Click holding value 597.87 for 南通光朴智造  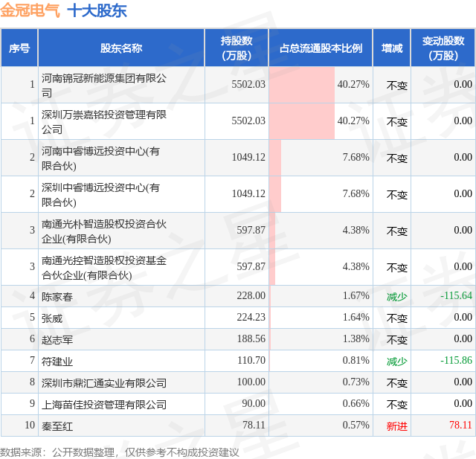pos(251,230)
